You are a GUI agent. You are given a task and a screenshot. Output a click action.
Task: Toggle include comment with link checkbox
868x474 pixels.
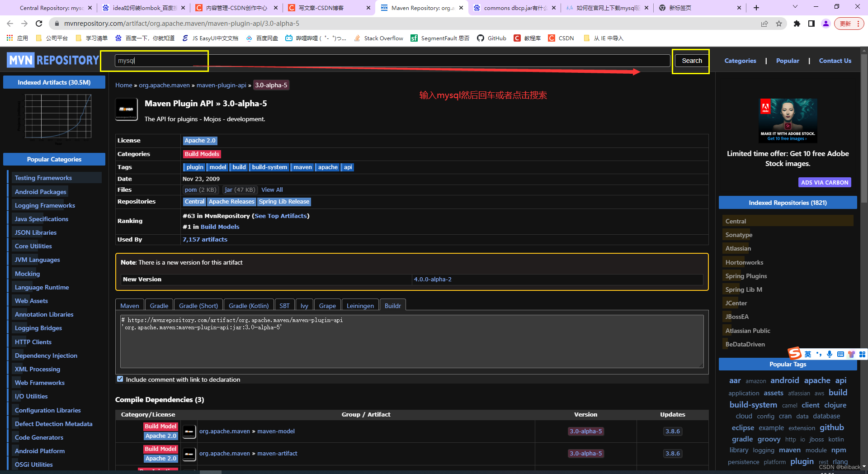click(120, 379)
